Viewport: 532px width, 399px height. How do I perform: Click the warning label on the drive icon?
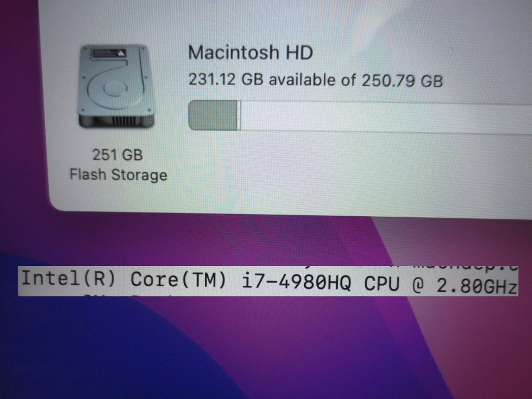109,54
